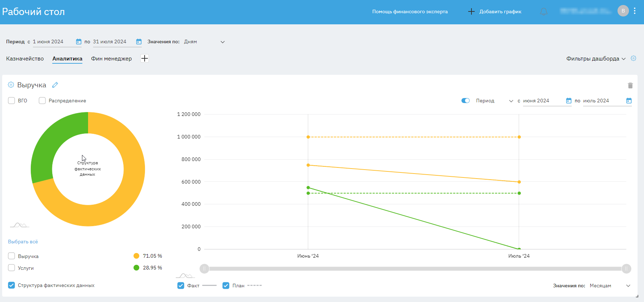Click the Июнь '24 axis label
This screenshot has height=302, width=644.
(308, 256)
